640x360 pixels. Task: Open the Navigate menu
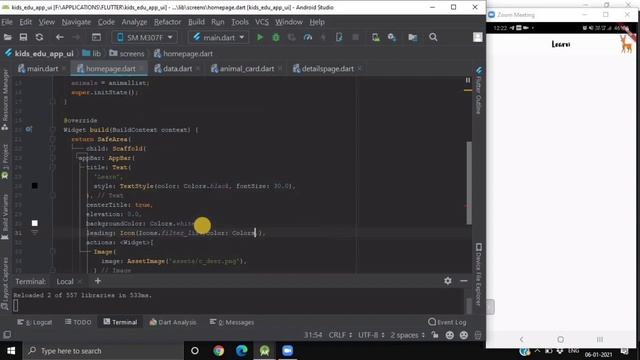[76, 22]
